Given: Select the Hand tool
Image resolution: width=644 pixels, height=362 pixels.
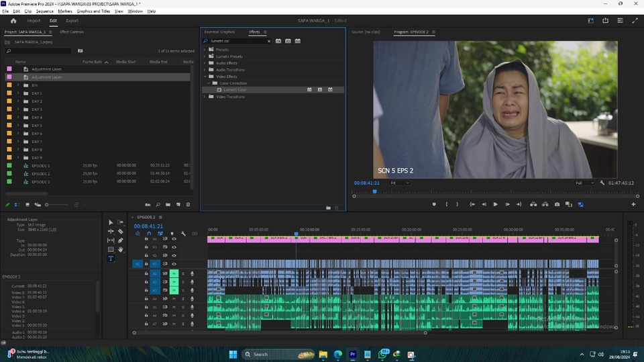Looking at the screenshot, I should 120,249.
